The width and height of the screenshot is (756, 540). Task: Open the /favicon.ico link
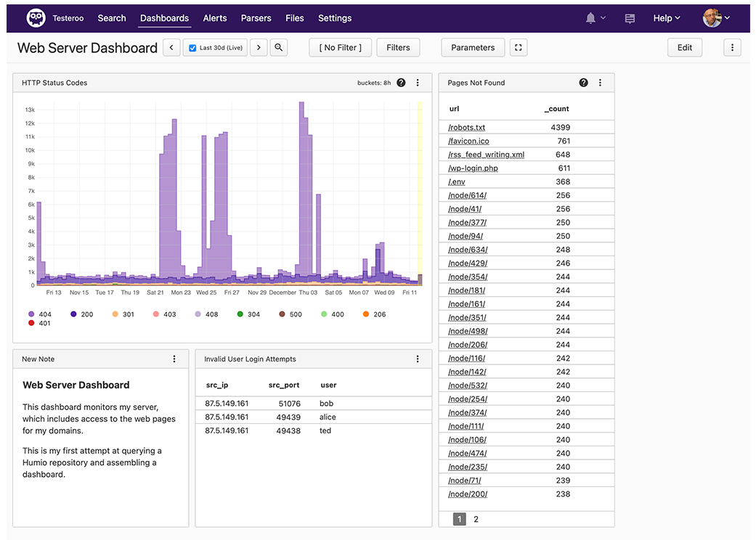pyautogui.click(x=468, y=141)
